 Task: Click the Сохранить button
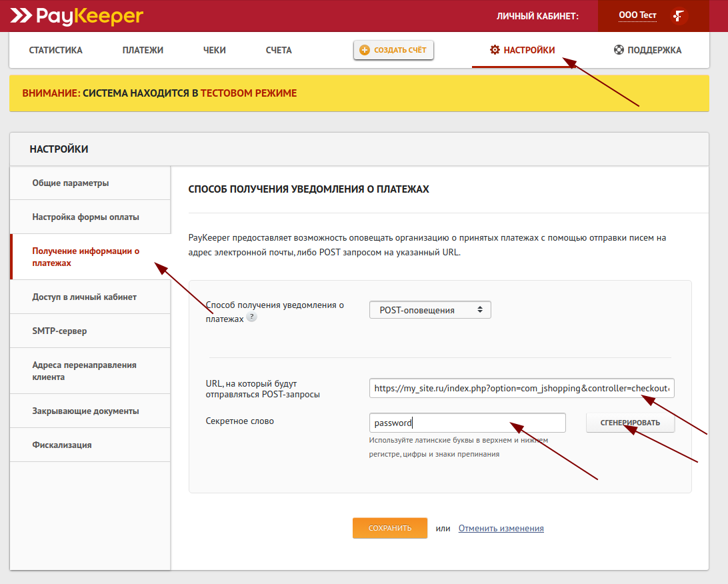point(390,528)
